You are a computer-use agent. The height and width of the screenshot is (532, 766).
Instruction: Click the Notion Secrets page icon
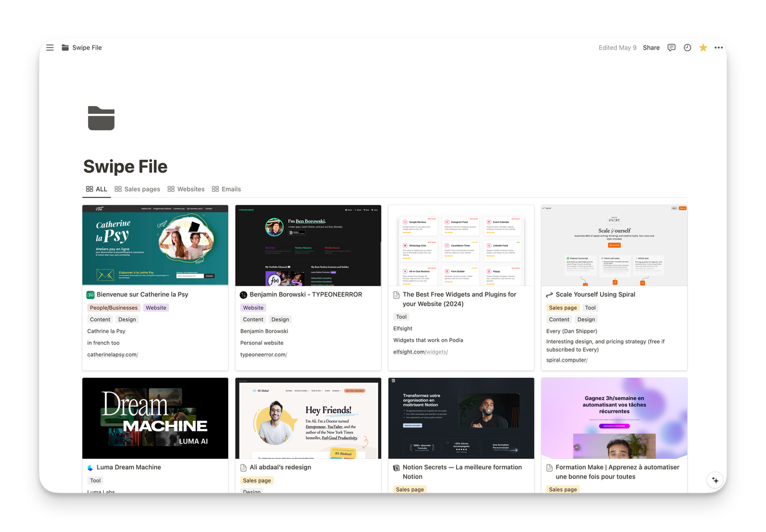(x=396, y=468)
